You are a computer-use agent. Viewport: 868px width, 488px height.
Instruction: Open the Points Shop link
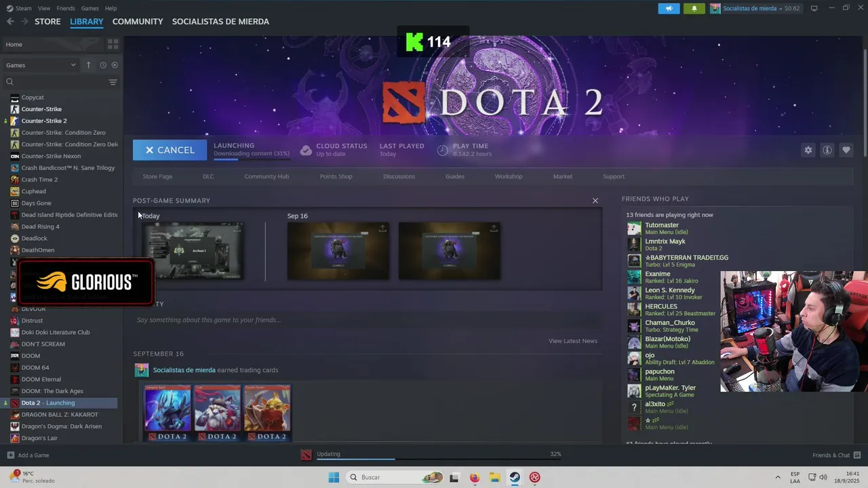tap(336, 176)
